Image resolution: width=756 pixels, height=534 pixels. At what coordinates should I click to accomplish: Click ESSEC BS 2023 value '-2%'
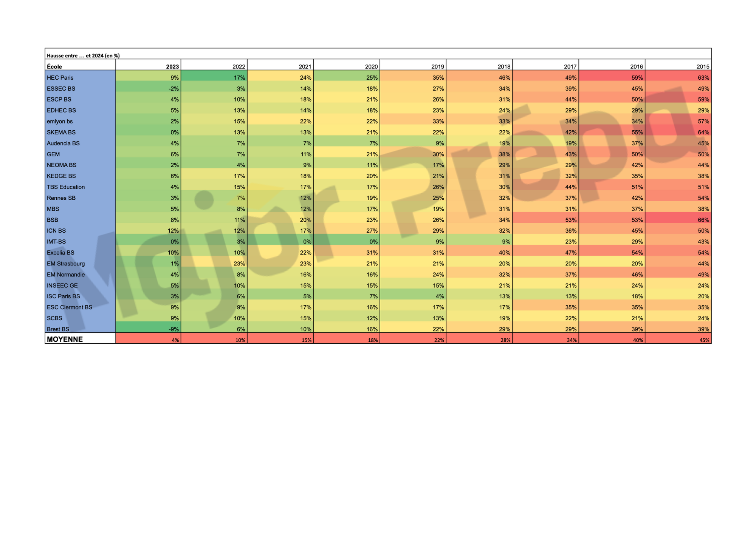point(174,88)
